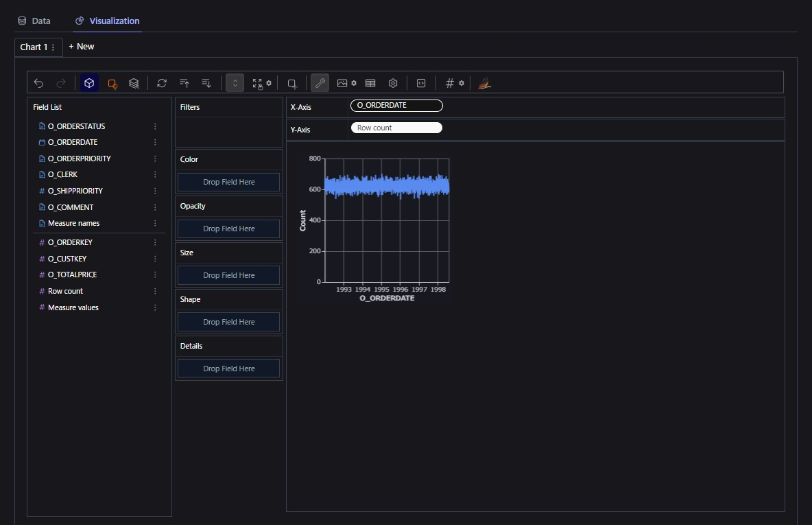Click the export code brackets icon
This screenshot has width=812, height=525.
tap(421, 83)
